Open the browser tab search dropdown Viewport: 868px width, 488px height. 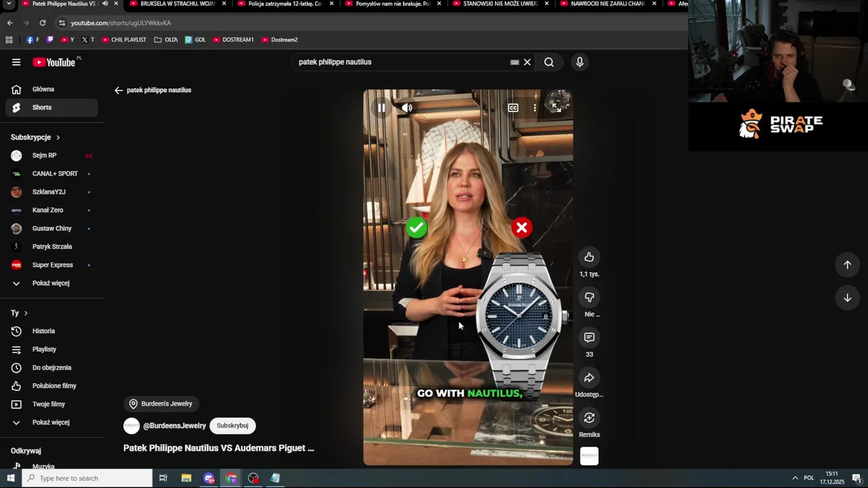click(8, 4)
